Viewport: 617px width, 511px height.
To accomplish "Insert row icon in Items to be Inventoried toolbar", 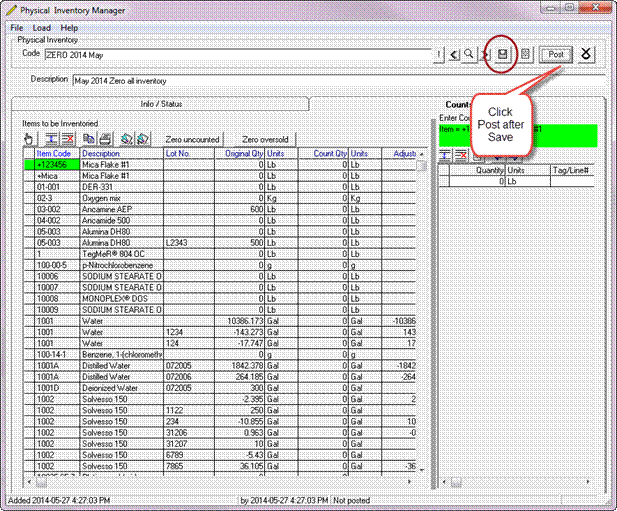I will click(51, 139).
